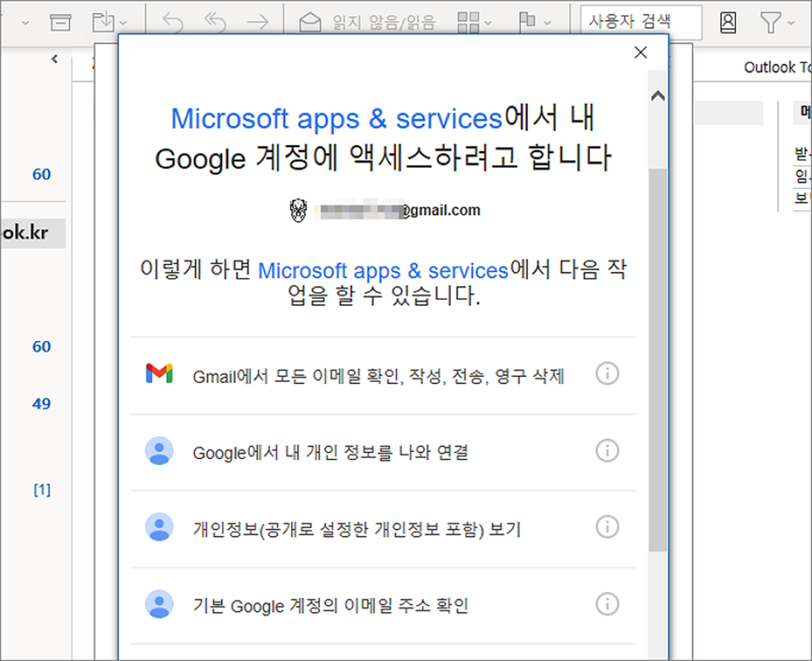Click the 사용자 검색 input field
Screen dimensions: 812x661
[641, 22]
